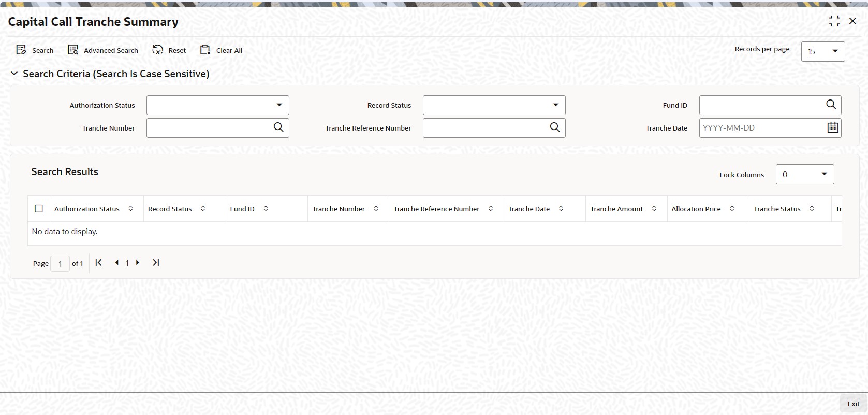Click the Advanced Search label

pos(111,50)
